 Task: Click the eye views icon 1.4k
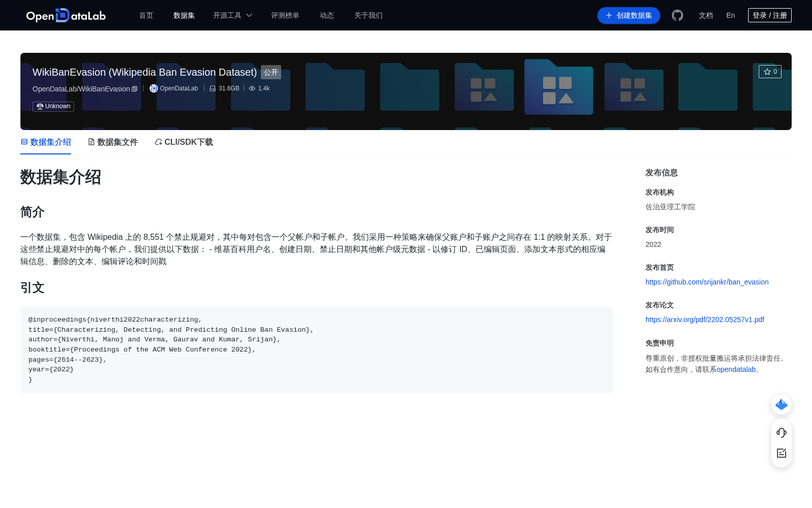click(x=252, y=88)
